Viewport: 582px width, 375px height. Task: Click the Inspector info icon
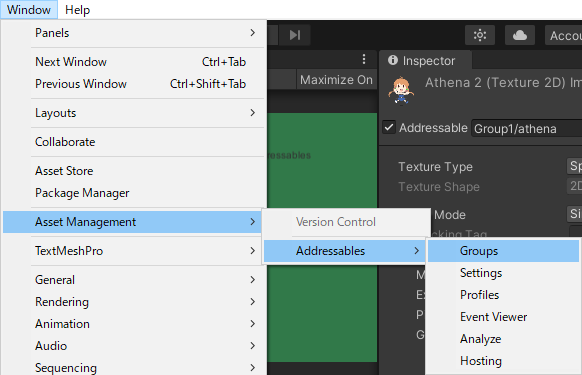[x=393, y=60]
